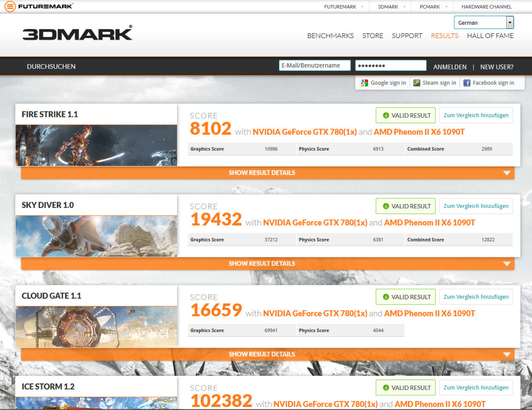Click the Sky Diver valid result info icon
Image resolution: width=532 pixels, height=410 pixels.
tap(386, 206)
